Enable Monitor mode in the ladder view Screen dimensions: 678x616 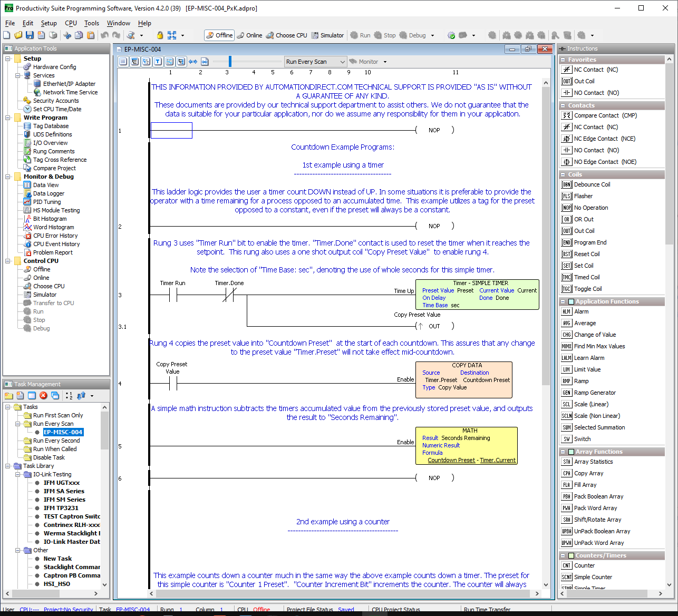coord(367,61)
